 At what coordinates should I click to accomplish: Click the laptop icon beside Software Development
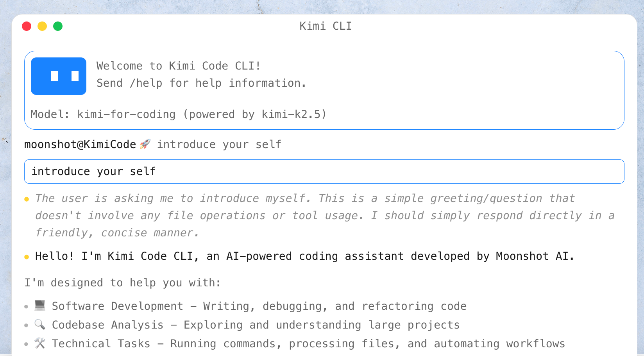pyautogui.click(x=40, y=306)
